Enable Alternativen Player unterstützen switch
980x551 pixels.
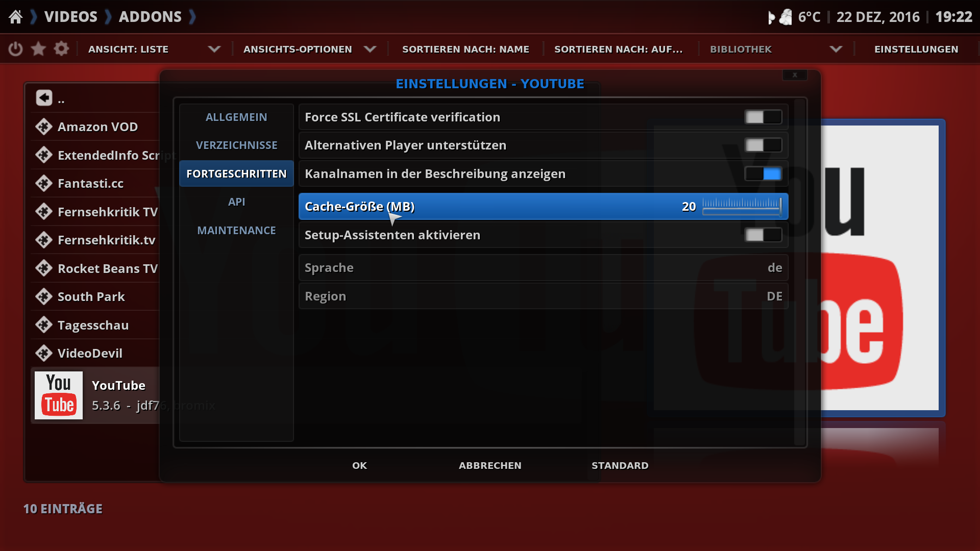[763, 145]
